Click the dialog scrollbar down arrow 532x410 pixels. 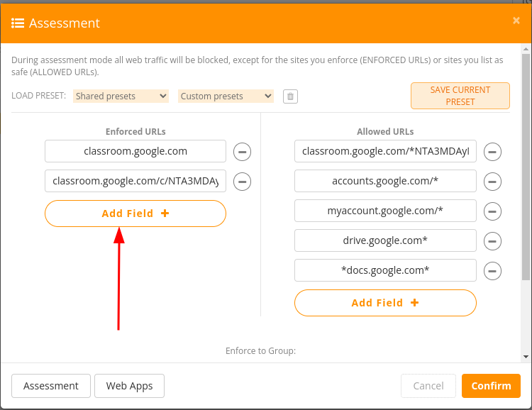point(526,357)
